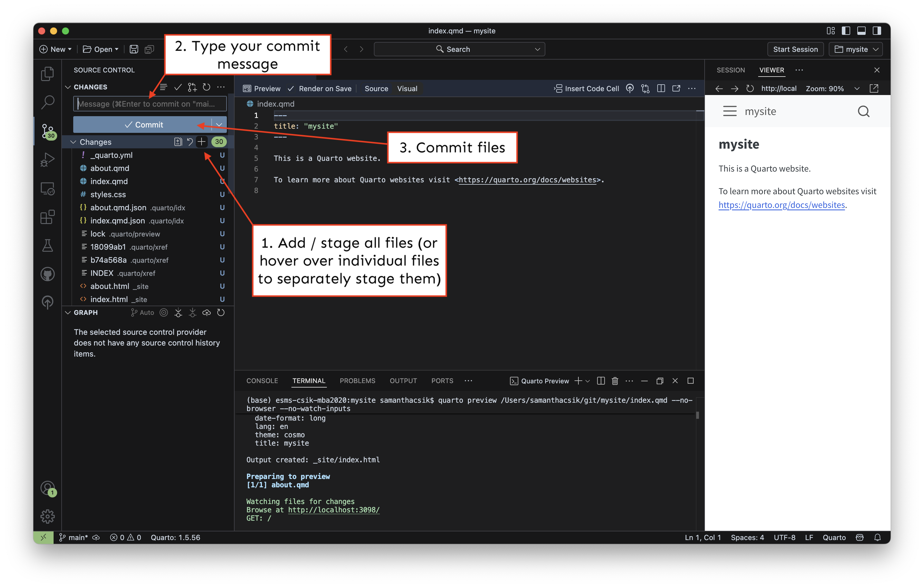Viewport: 924px width, 588px height.
Task: Click the Preview button in editor toolbar
Action: pyautogui.click(x=262, y=88)
